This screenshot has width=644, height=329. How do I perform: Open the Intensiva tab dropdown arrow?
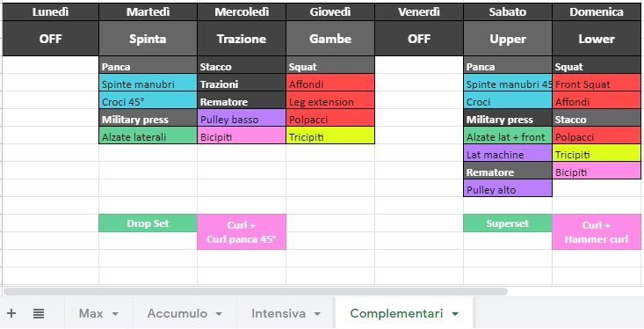click(x=317, y=314)
